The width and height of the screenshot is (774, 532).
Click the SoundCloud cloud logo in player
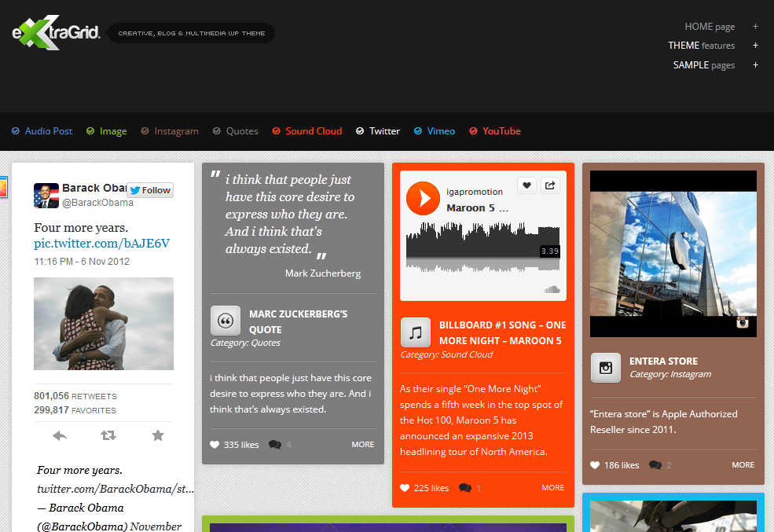click(x=552, y=289)
